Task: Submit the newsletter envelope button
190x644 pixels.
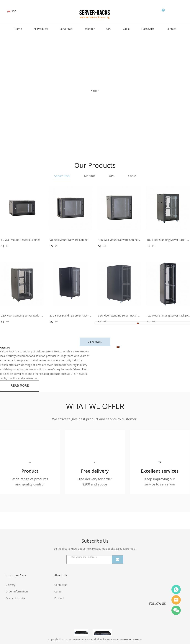Action: click(118, 560)
